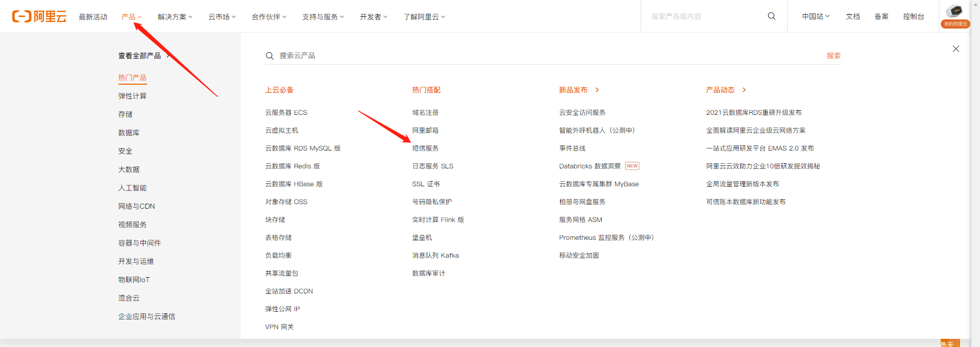Select 数据库 category in left sidebar
Viewport: 980px width, 347px height.
tap(129, 133)
